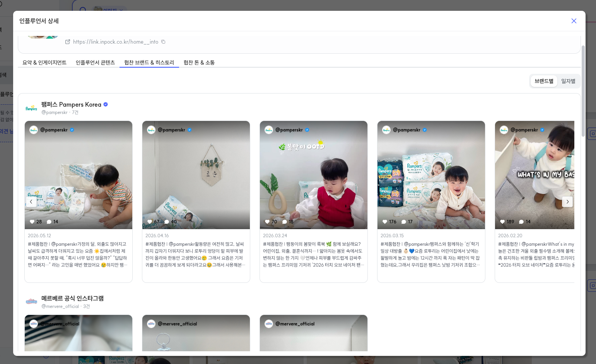Read caption of 2026.05.12 post

[x=78, y=255]
